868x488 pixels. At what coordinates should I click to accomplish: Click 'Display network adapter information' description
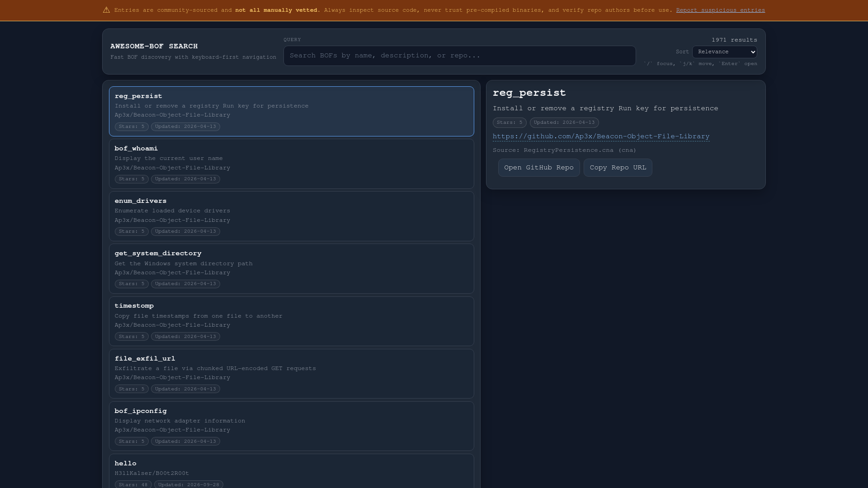coord(180,421)
